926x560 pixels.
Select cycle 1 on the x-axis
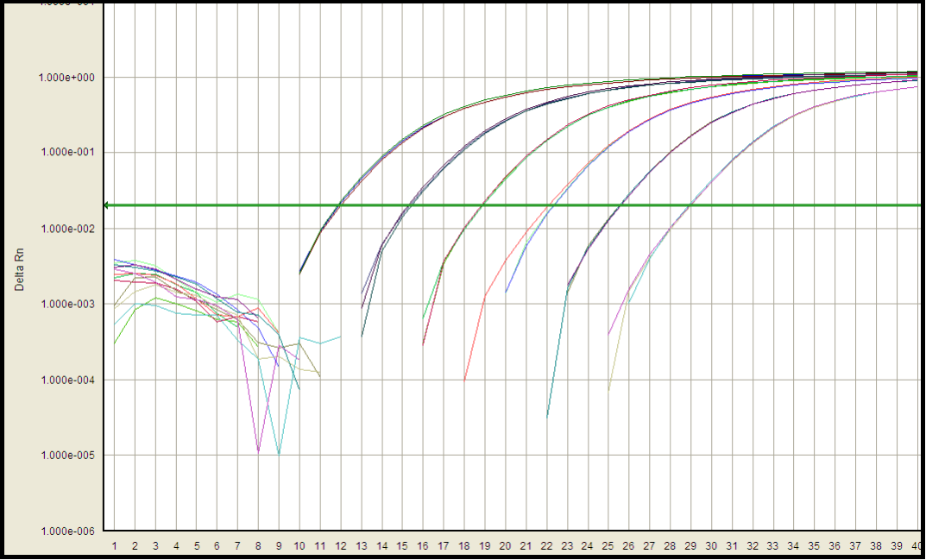click(114, 546)
